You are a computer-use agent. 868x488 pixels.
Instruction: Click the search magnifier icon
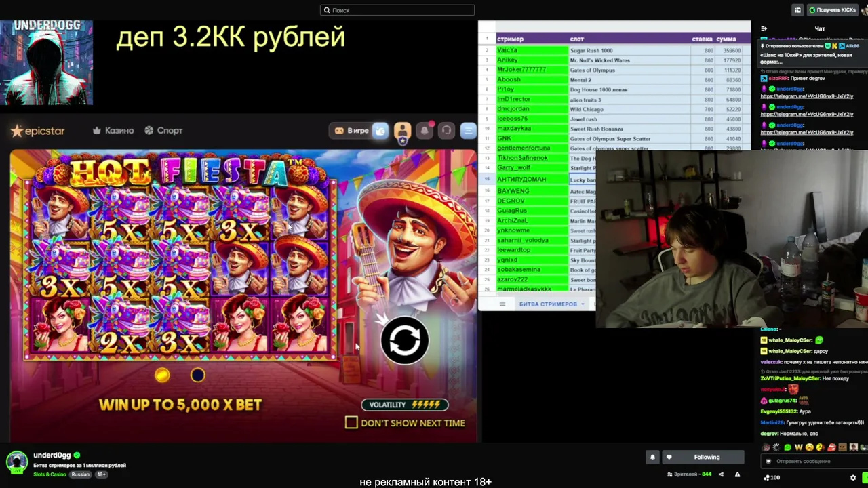[x=327, y=10]
